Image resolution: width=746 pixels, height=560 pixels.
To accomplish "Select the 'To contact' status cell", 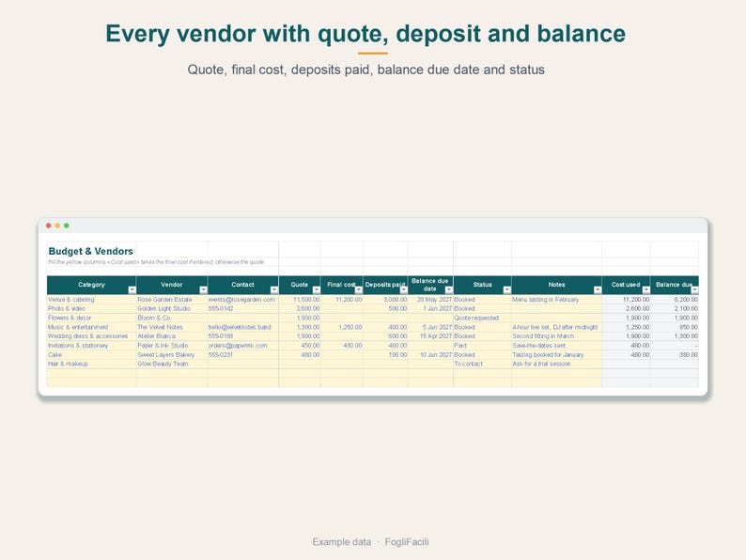I will (x=482, y=364).
